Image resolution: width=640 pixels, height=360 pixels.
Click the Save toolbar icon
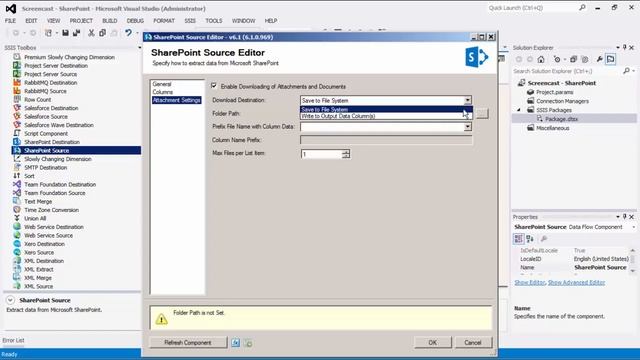coord(65,33)
